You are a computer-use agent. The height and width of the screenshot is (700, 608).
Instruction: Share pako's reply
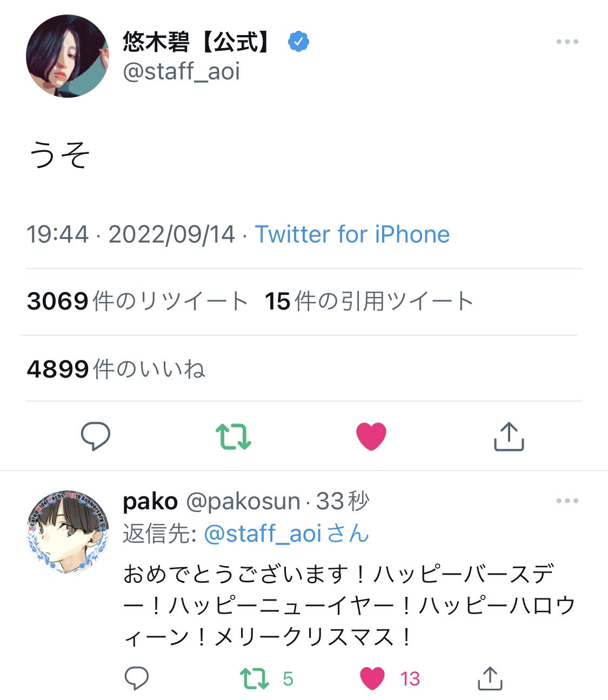coord(490,678)
